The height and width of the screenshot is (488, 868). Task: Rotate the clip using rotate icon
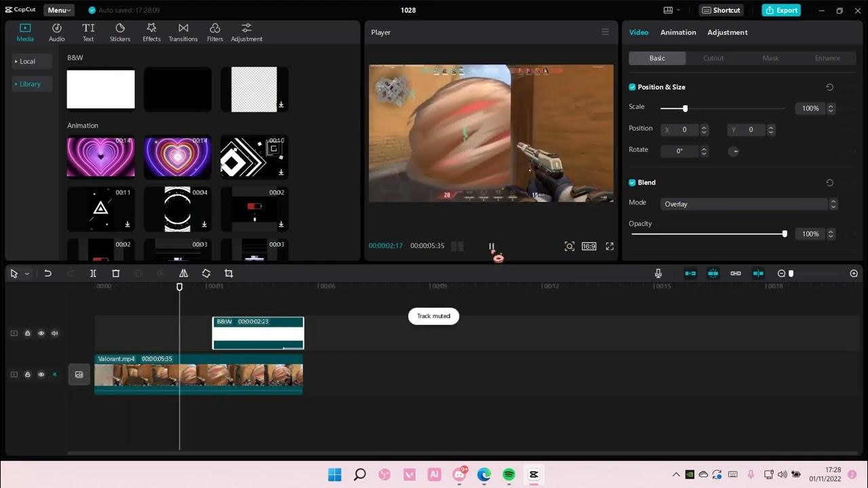click(206, 273)
